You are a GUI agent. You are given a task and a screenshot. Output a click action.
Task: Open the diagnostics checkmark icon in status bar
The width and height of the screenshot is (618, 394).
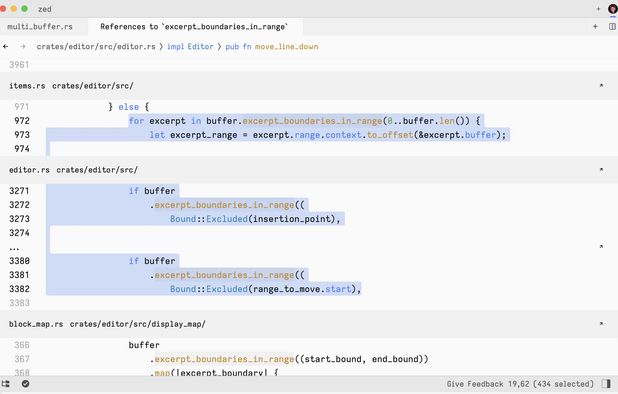coord(25,384)
